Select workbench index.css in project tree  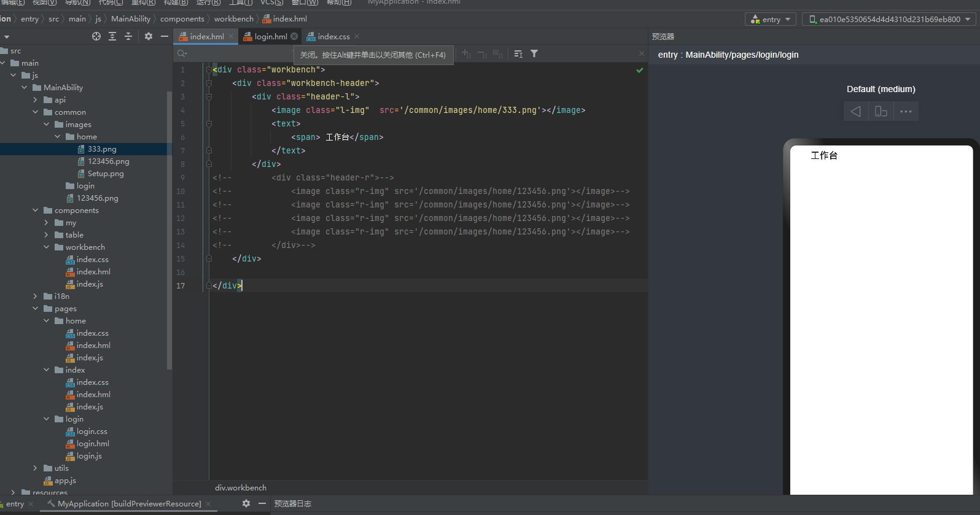tap(92, 259)
